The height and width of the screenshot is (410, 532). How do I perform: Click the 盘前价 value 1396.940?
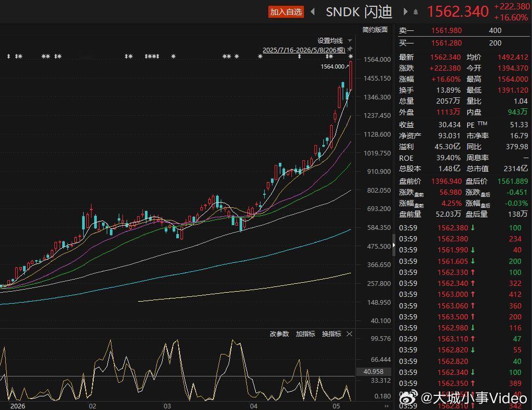click(446, 181)
